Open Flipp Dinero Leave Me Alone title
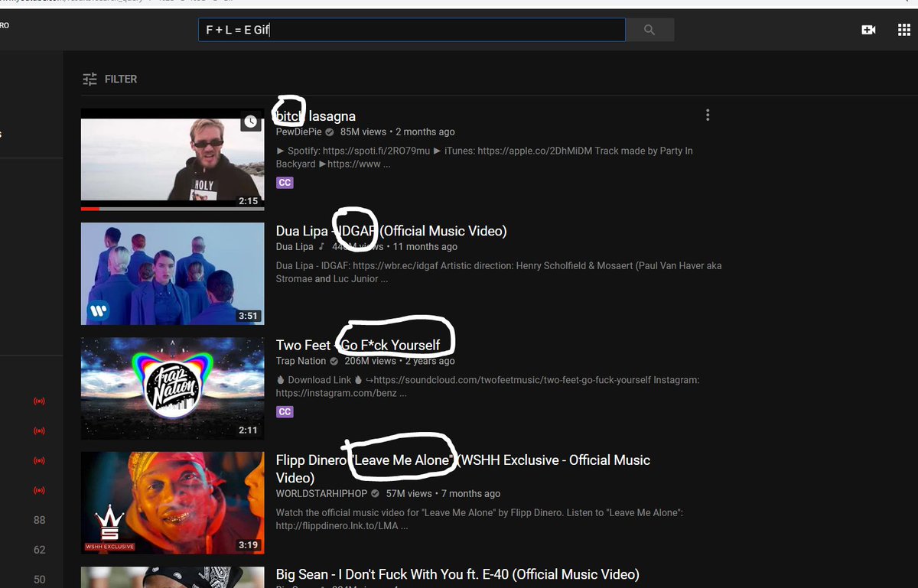The height and width of the screenshot is (588, 918). (x=463, y=469)
